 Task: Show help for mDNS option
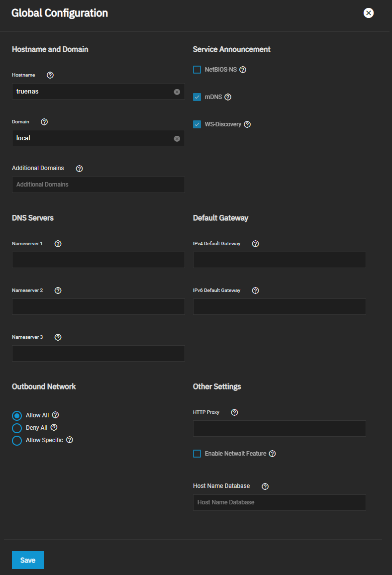click(228, 97)
